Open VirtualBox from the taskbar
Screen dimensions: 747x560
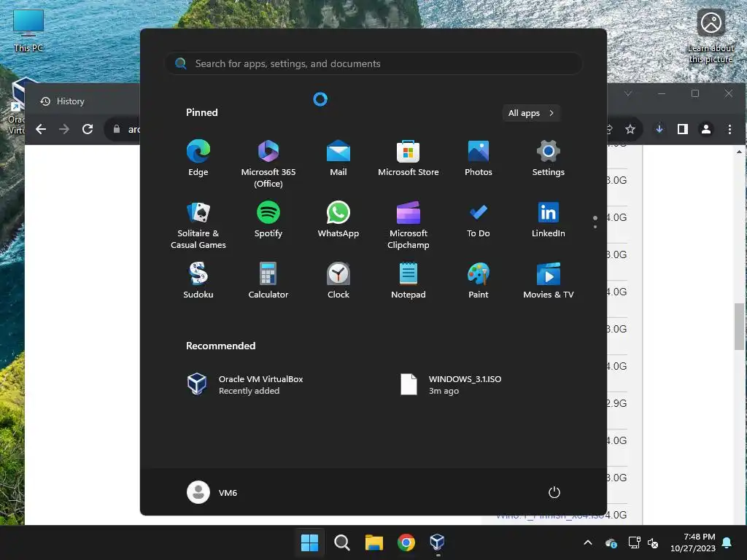tap(438, 542)
